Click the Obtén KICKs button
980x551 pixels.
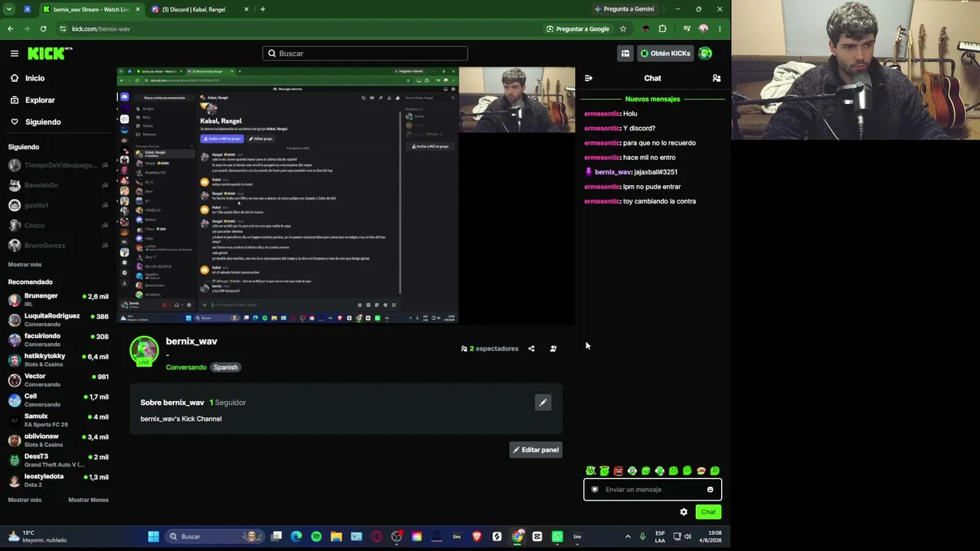(x=665, y=54)
